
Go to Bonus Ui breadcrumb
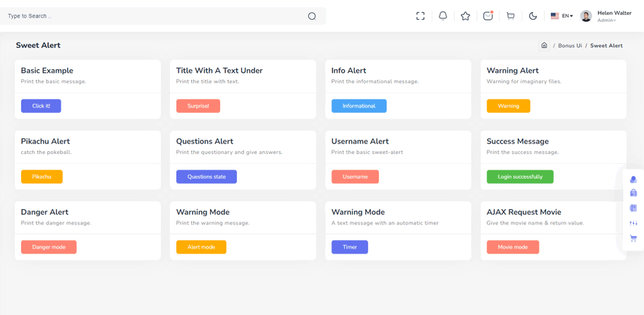coord(570,46)
